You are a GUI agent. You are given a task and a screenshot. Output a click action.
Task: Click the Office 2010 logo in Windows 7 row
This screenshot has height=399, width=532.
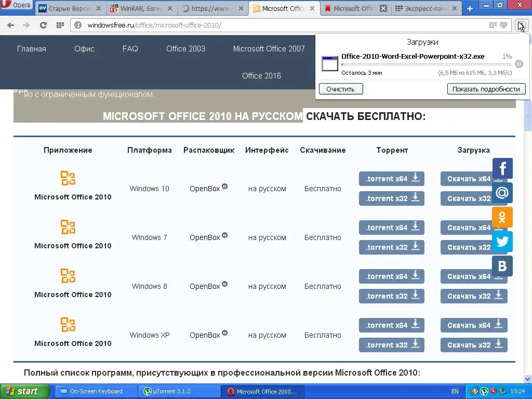tap(68, 227)
